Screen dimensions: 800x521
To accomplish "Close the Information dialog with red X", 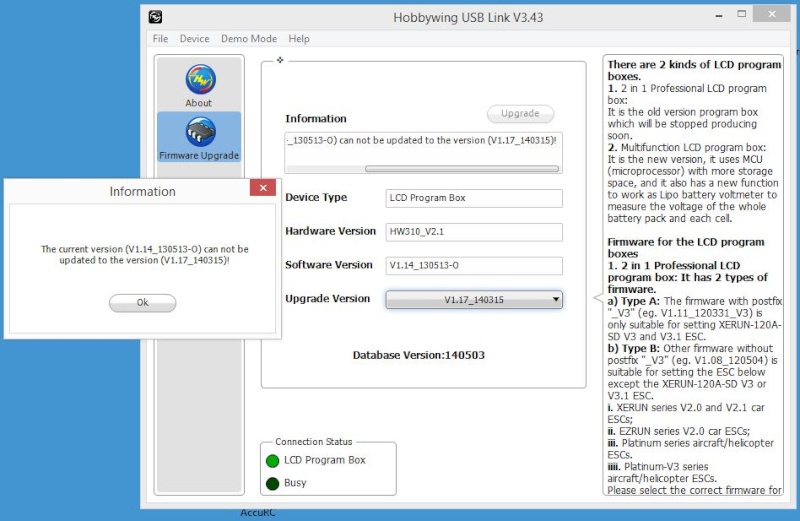I will 263,188.
